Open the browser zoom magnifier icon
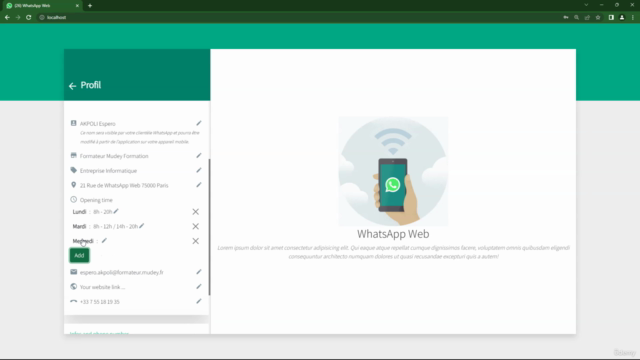640x360 pixels. (x=576, y=17)
